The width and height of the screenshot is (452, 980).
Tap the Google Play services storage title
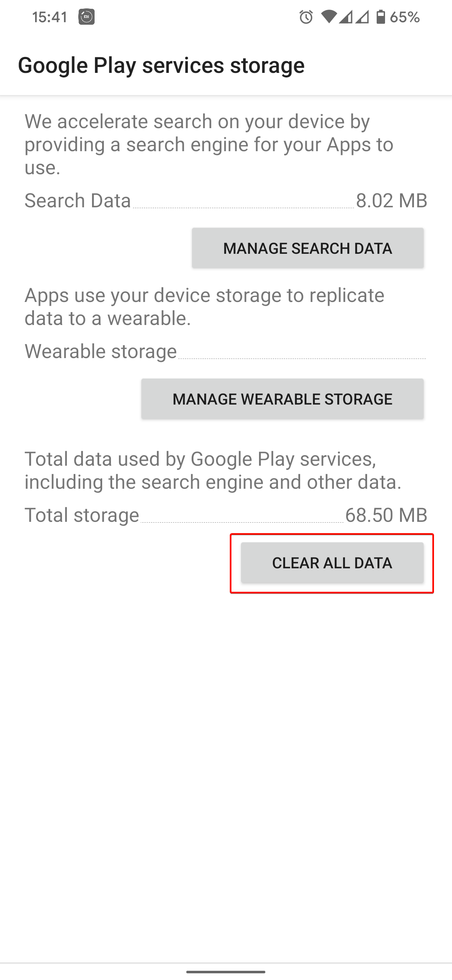click(x=161, y=66)
